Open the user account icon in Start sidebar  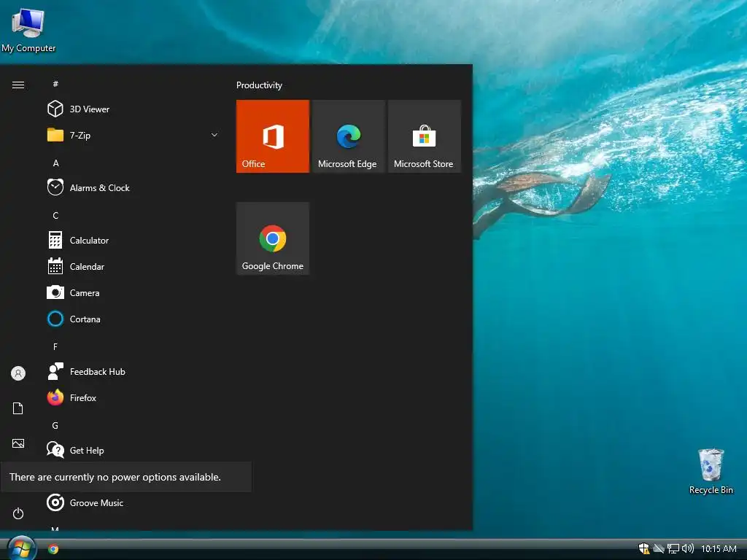click(x=18, y=373)
